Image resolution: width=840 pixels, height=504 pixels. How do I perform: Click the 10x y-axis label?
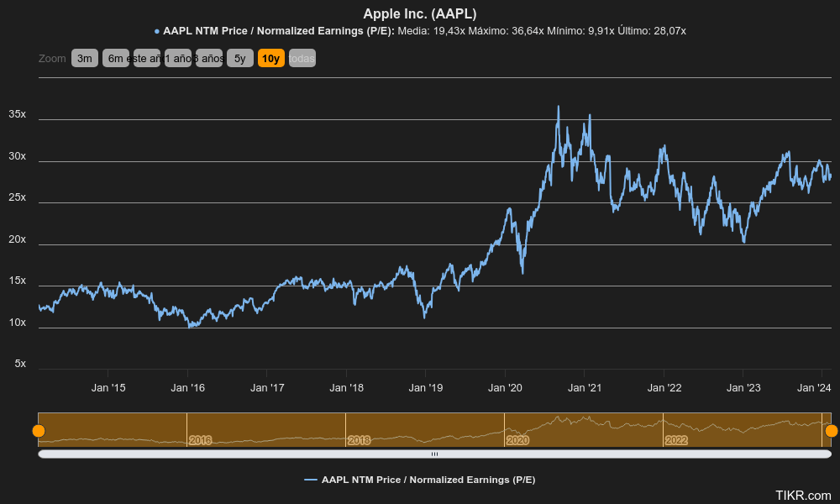click(x=17, y=323)
